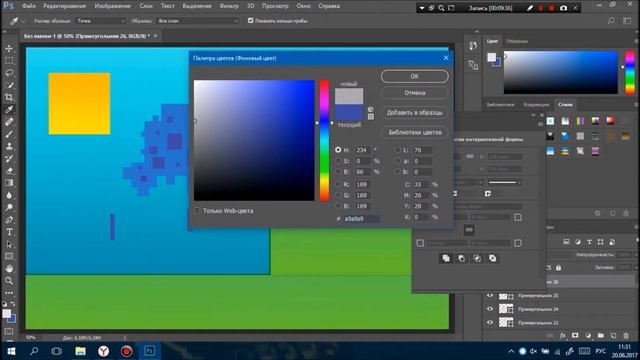Switch to the Библиотеки tab
The height and width of the screenshot is (360, 640).
(500, 105)
